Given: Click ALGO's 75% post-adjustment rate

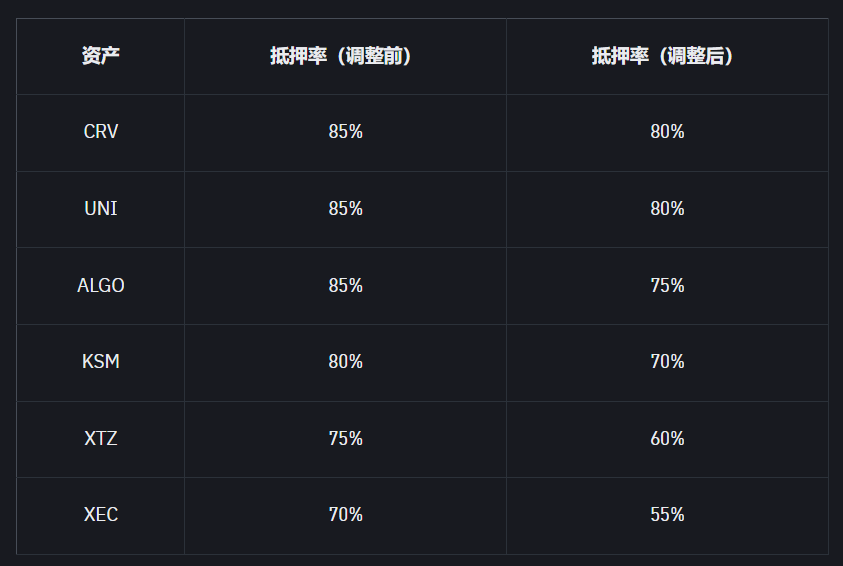Looking at the screenshot, I should pyautogui.click(x=667, y=285).
